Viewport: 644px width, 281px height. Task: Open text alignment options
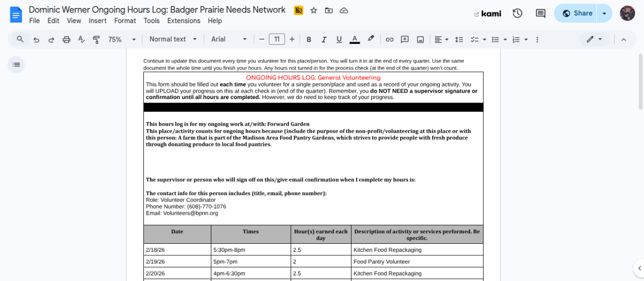click(x=441, y=39)
